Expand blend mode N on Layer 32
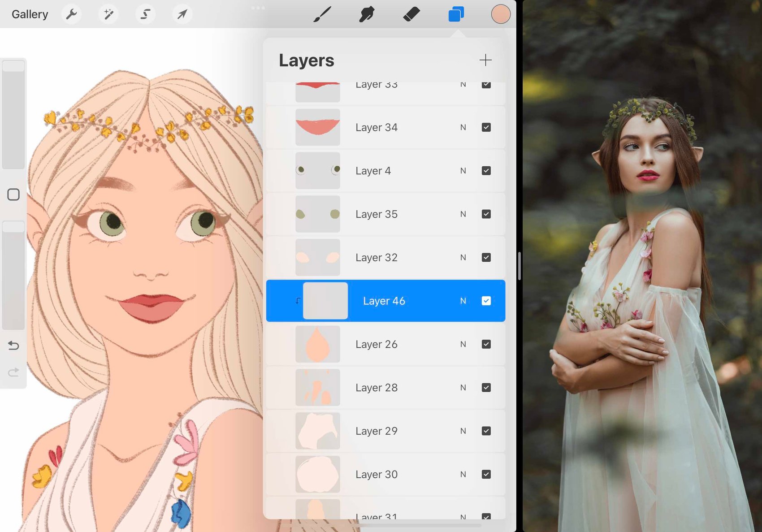Image resolution: width=762 pixels, height=532 pixels. tap(463, 257)
